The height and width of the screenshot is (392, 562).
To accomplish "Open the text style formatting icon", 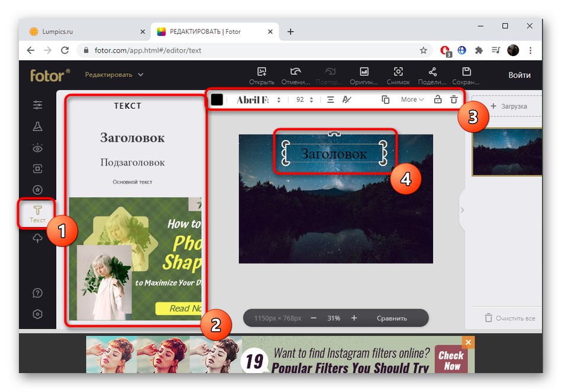I will (x=346, y=99).
